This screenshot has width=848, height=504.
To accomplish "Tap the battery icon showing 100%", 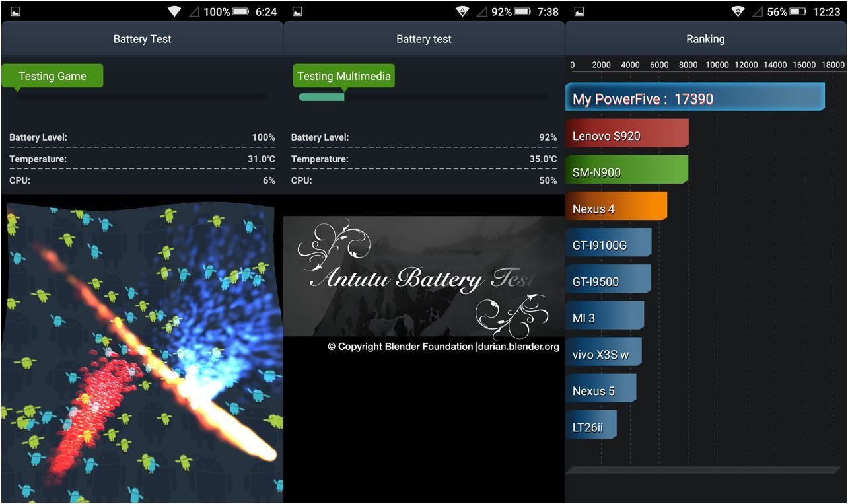I will 241,12.
